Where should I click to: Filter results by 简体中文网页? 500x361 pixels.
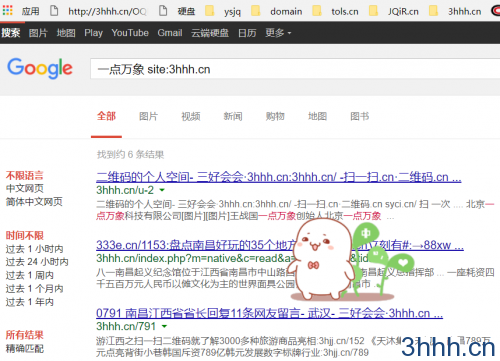(34, 202)
